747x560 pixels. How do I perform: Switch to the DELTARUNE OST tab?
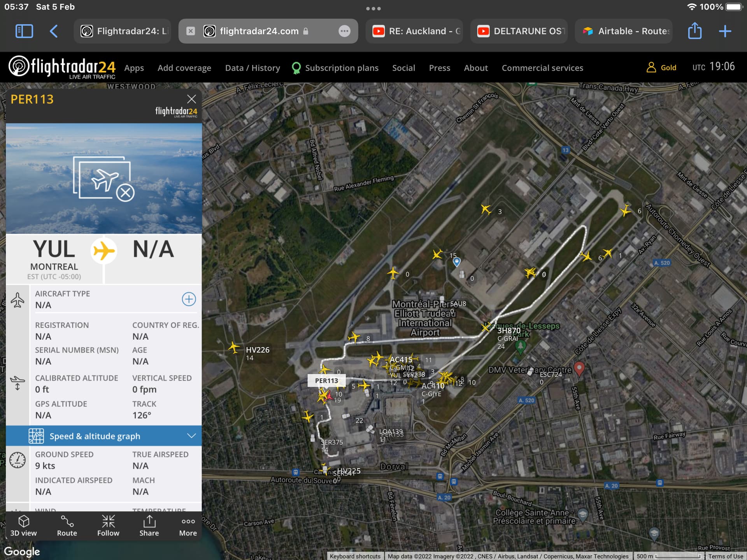519,31
